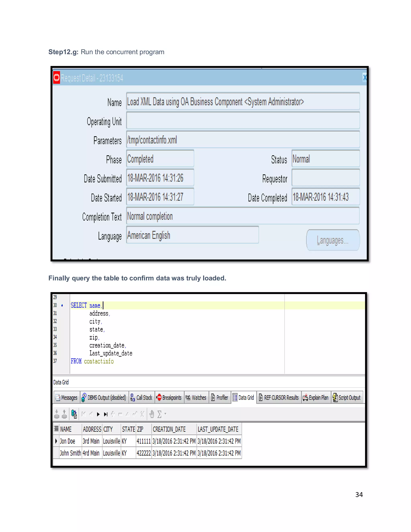Image resolution: width=411 pixels, height=532 pixels.
Task: Click the ZIP column header
Action: 144,429
